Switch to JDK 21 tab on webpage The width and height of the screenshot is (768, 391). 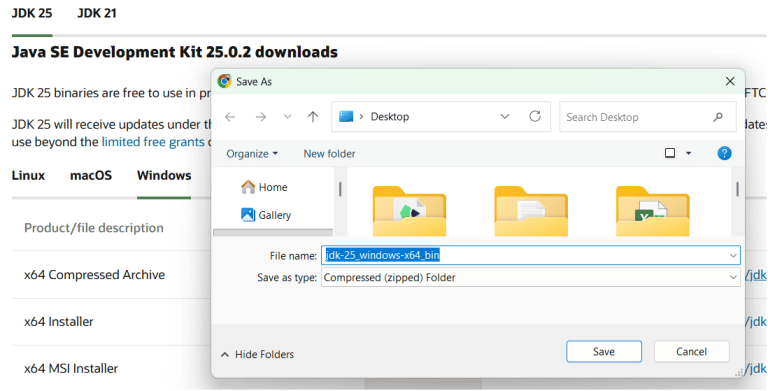point(97,13)
